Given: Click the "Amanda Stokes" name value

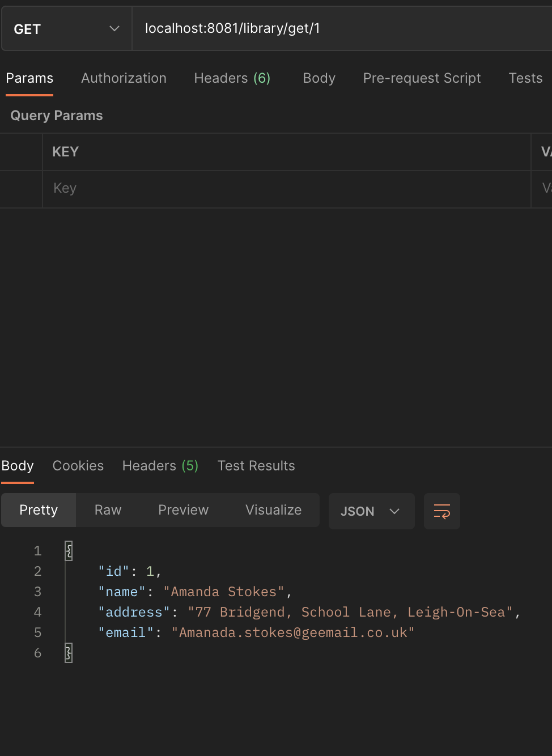Looking at the screenshot, I should (224, 592).
